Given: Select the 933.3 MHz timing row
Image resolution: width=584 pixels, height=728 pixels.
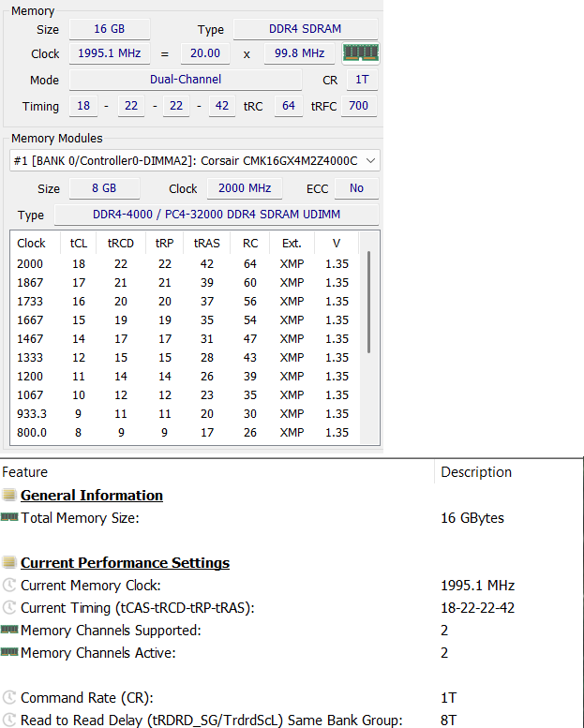Looking at the screenshot, I should click(185, 414).
